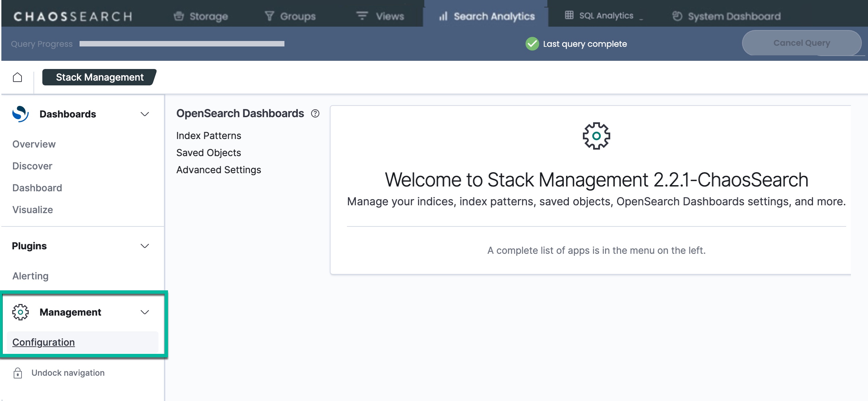Collapse the Plugins section chevron

[x=145, y=246]
